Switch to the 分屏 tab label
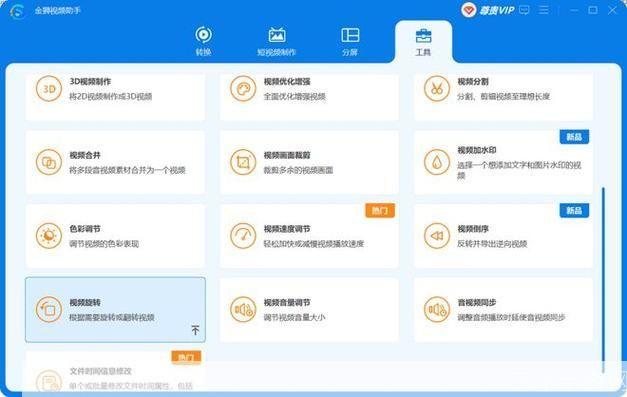The height and width of the screenshot is (397, 627). coord(350,52)
